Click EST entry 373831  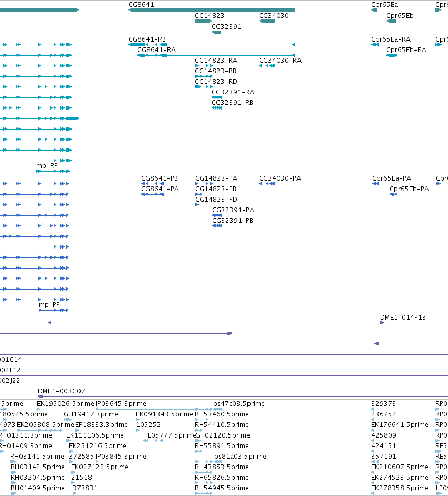tap(85, 488)
